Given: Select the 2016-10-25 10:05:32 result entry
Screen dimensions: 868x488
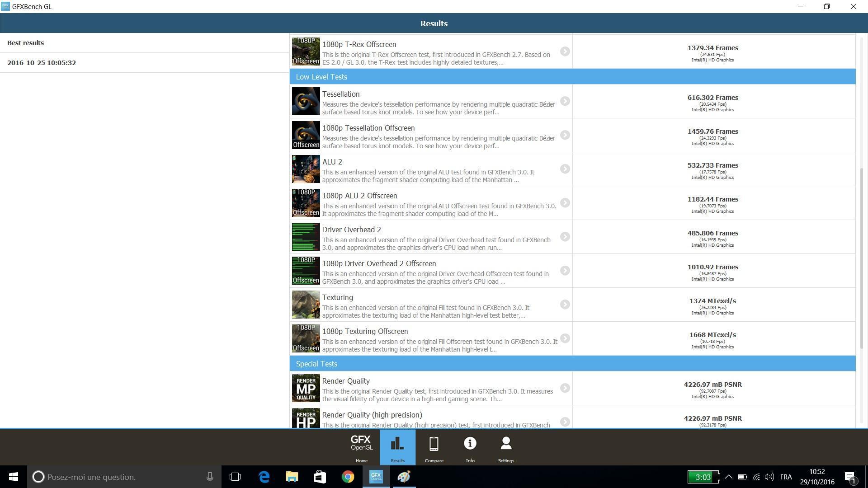Looking at the screenshot, I should (42, 63).
